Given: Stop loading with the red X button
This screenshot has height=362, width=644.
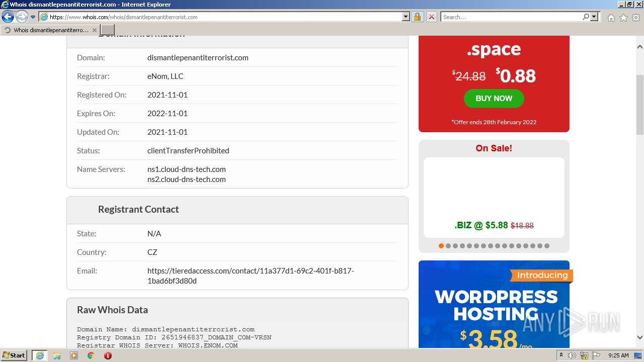Looking at the screenshot, I should tap(432, 17).
